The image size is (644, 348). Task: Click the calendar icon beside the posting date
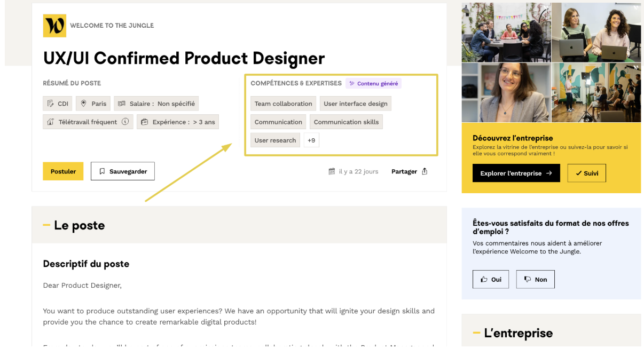(x=332, y=171)
